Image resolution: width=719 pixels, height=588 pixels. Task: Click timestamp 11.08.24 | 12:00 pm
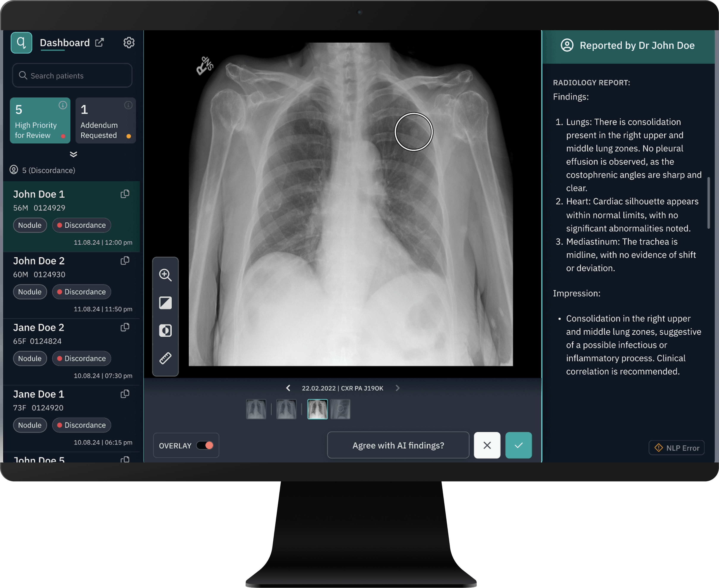click(103, 242)
